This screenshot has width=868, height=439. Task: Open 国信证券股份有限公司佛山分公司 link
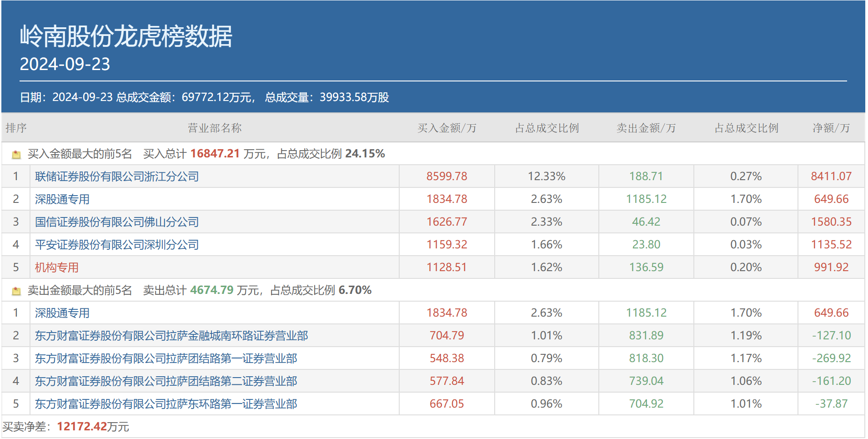pos(117,222)
